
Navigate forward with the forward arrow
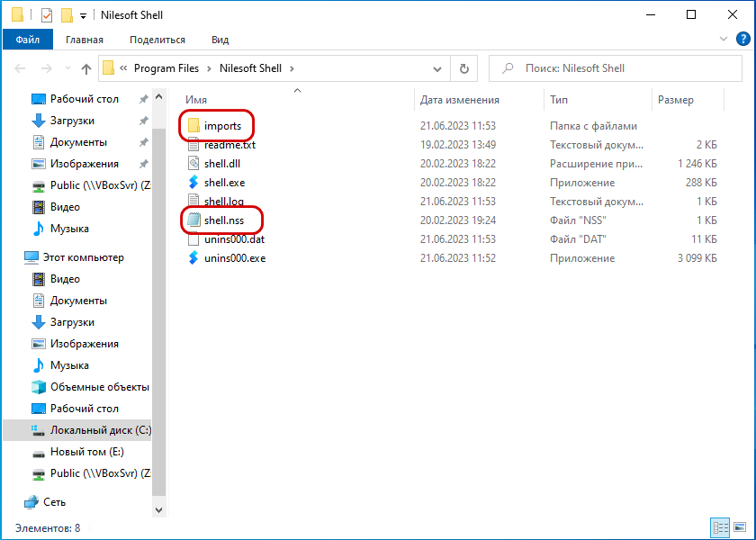coord(46,68)
